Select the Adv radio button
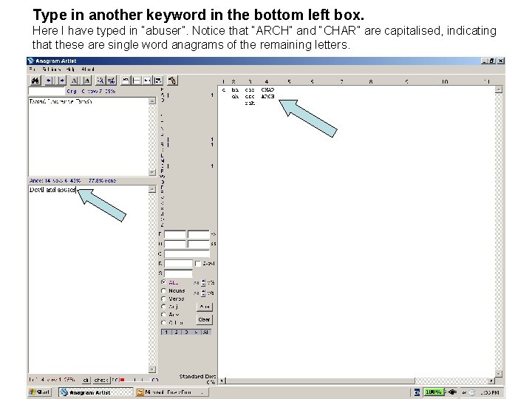Image resolution: width=532 pixels, height=399 pixels. (163, 315)
